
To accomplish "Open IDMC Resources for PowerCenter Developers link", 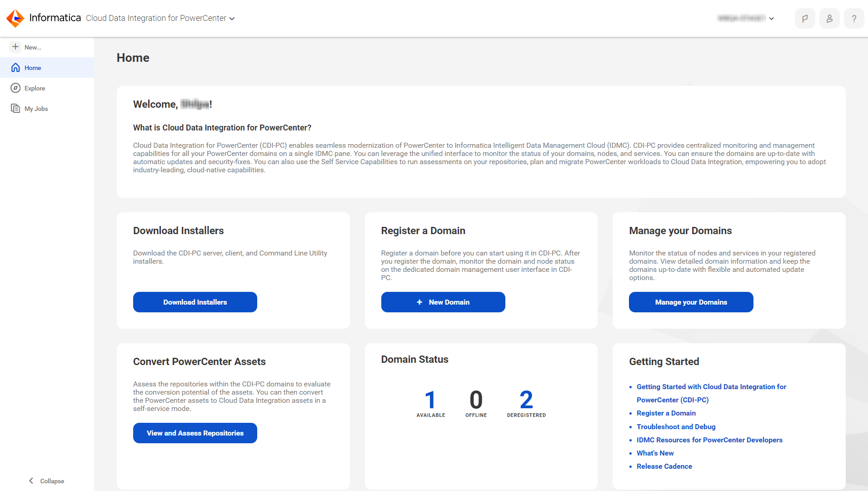I will pos(709,440).
